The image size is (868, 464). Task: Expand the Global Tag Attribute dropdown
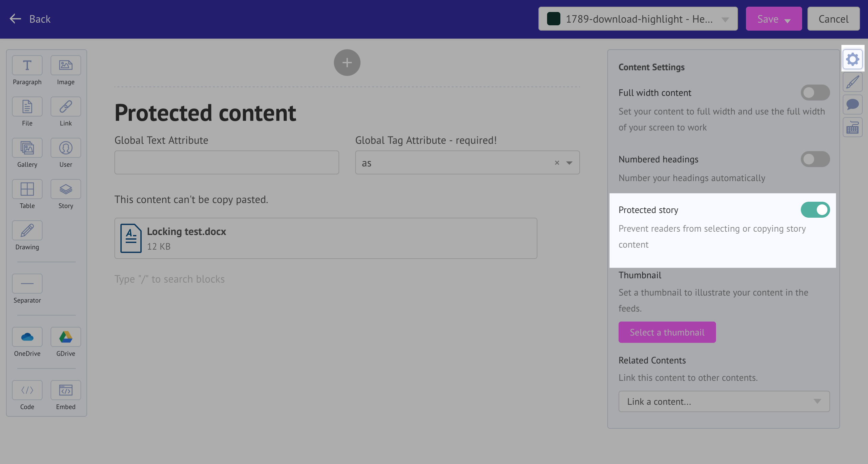pos(569,163)
